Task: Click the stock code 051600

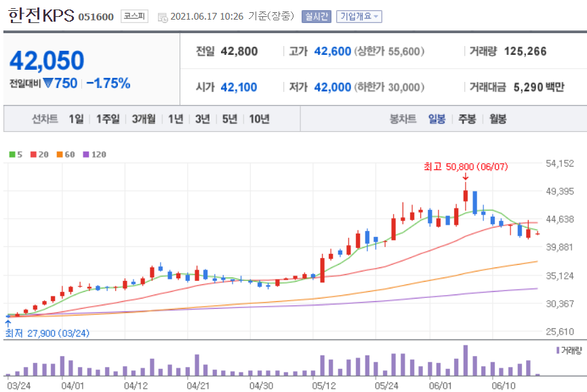Action: (x=96, y=17)
